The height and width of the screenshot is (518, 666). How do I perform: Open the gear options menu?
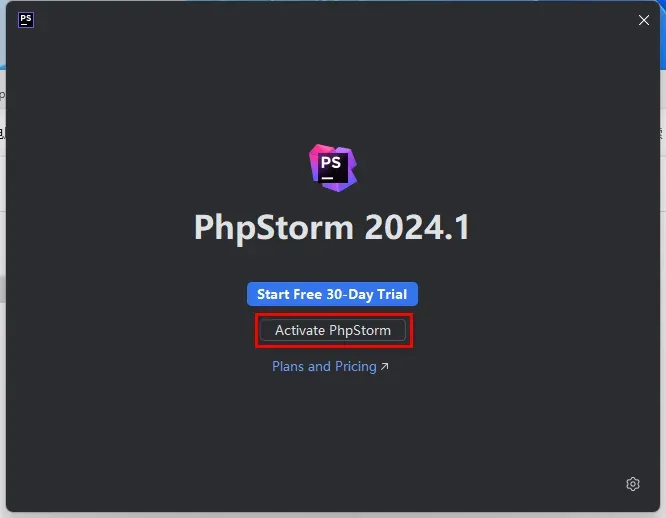point(633,484)
